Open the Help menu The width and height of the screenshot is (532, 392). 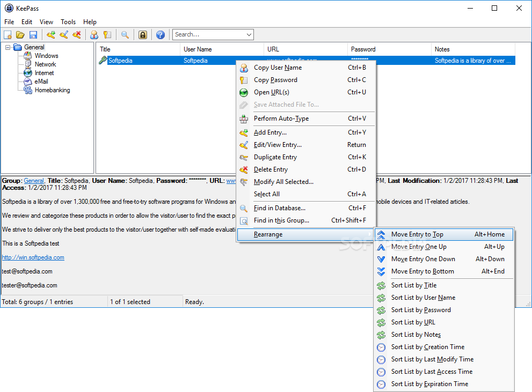click(x=90, y=21)
